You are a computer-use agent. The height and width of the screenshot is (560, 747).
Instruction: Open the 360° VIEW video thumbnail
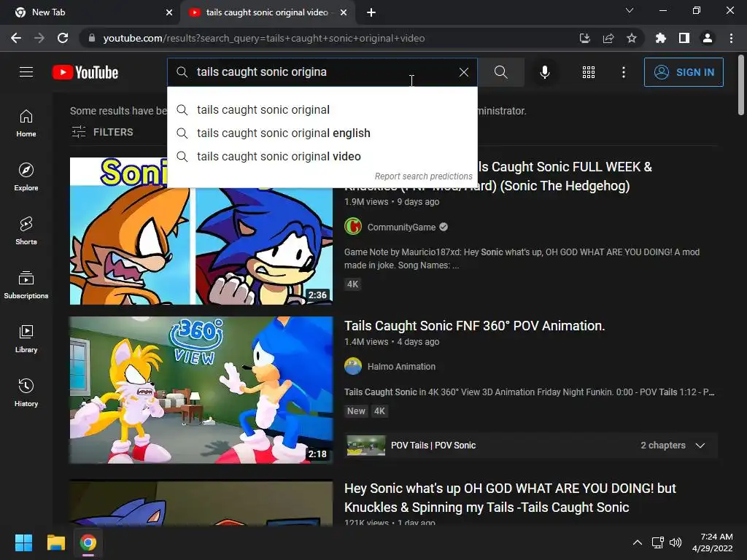(x=201, y=390)
